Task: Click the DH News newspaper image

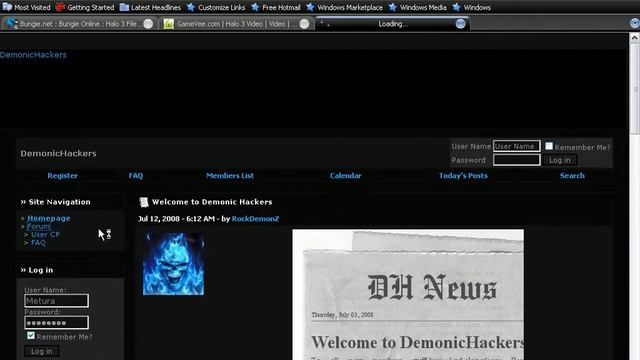Action: [x=408, y=295]
